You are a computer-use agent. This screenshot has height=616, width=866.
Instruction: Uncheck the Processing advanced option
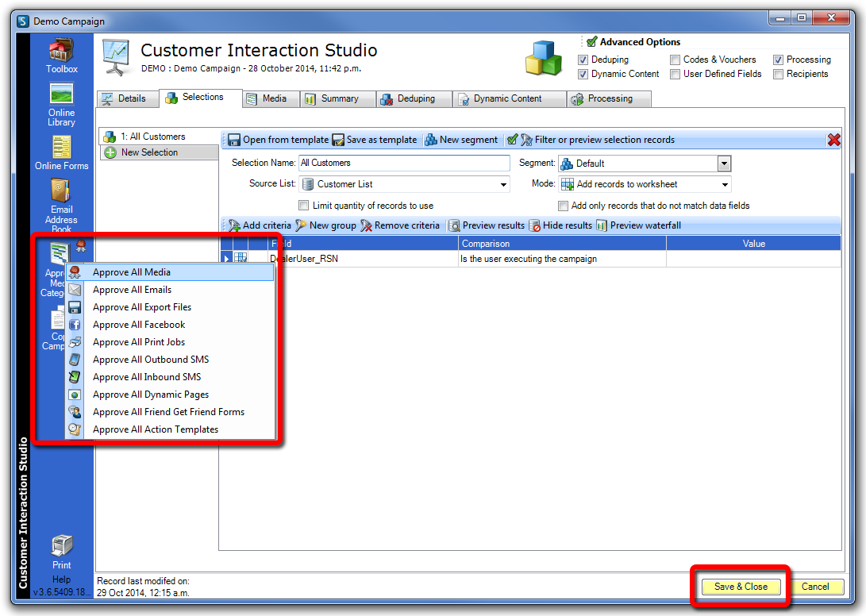pyautogui.click(x=778, y=60)
